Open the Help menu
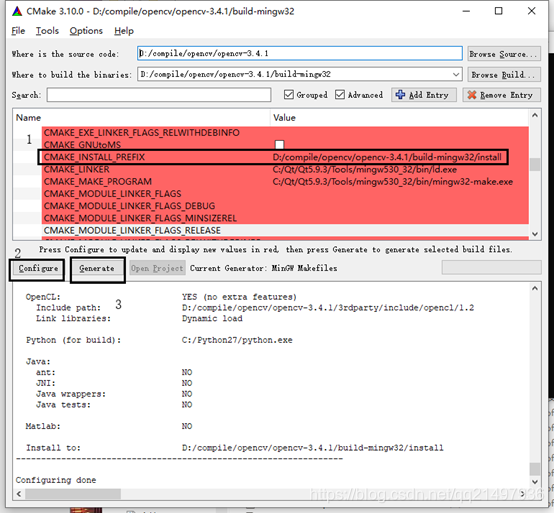The height and width of the screenshot is (513, 554). click(x=124, y=31)
